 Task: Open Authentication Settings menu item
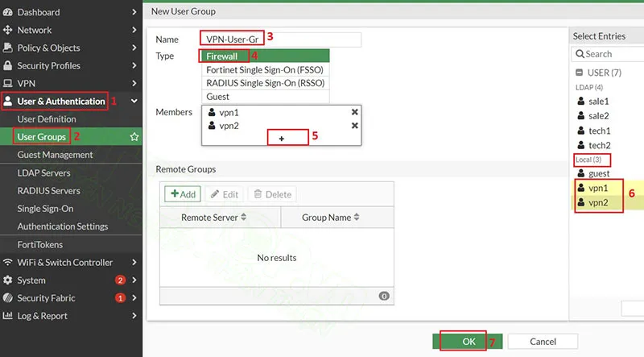click(63, 226)
